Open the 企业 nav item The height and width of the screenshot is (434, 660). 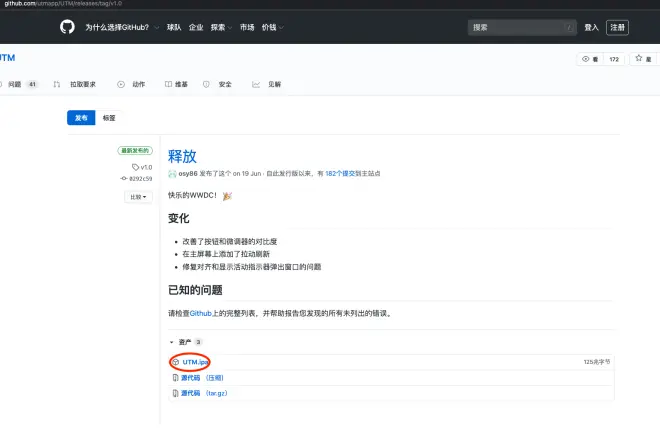pos(196,27)
